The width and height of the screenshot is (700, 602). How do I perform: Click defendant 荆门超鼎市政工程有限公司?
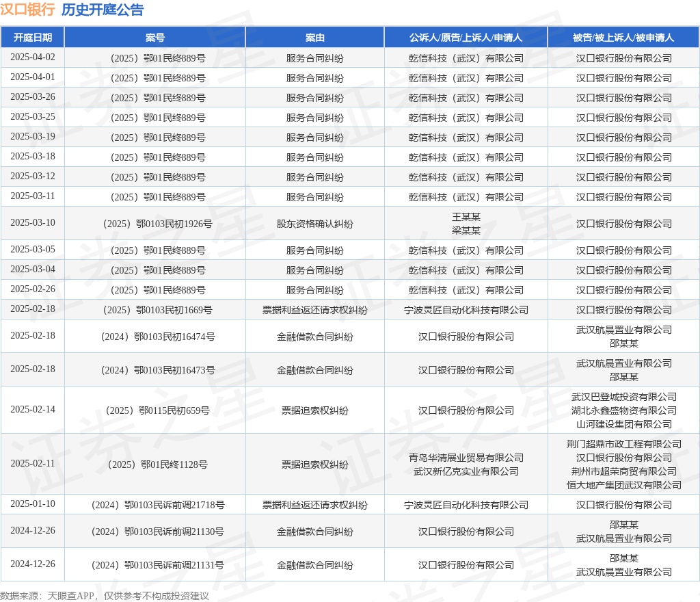point(623,445)
